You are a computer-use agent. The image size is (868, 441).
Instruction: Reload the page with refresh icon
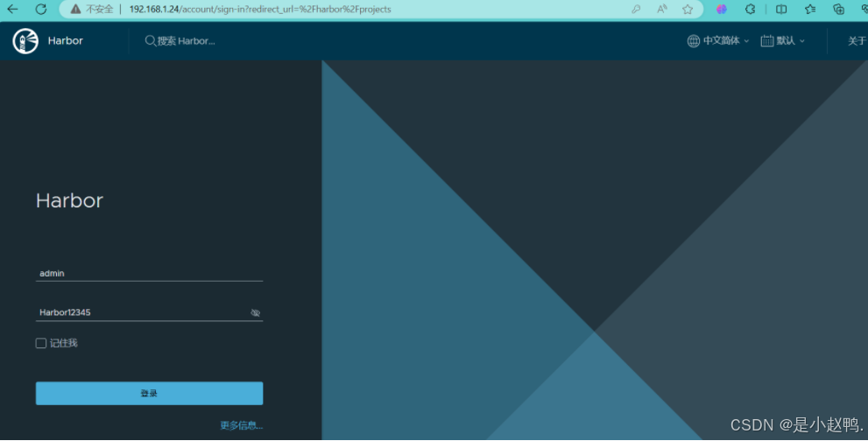pyautogui.click(x=41, y=9)
